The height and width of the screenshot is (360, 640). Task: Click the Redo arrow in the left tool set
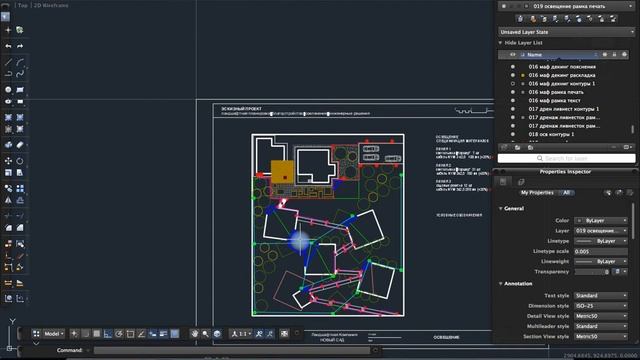[x=20, y=46]
